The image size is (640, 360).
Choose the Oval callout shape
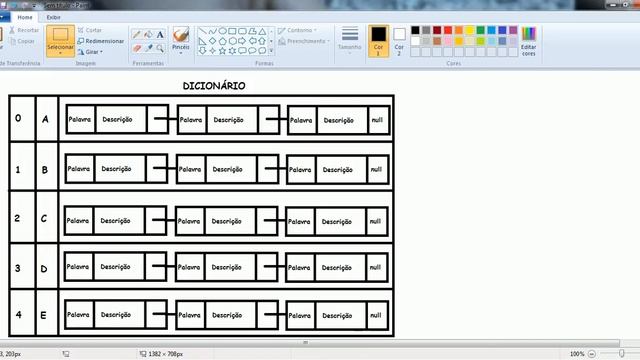[x=252, y=51]
